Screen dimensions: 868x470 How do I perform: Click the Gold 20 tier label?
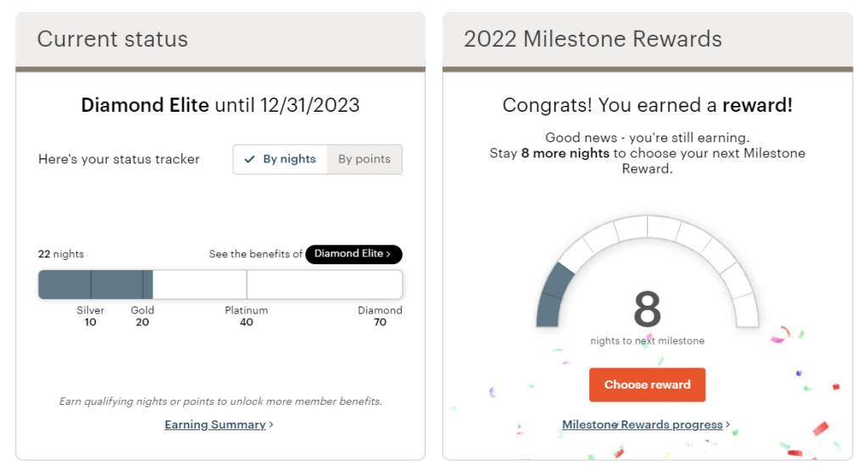(142, 316)
